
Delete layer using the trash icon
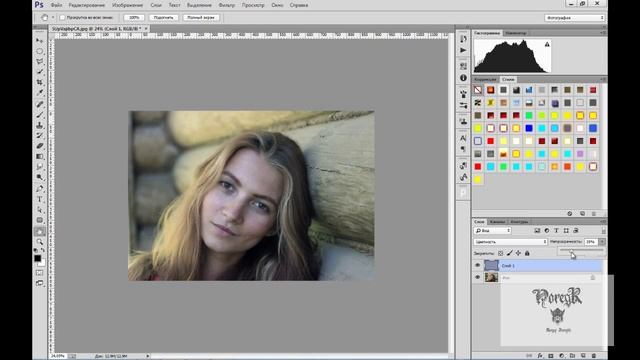tap(594, 356)
